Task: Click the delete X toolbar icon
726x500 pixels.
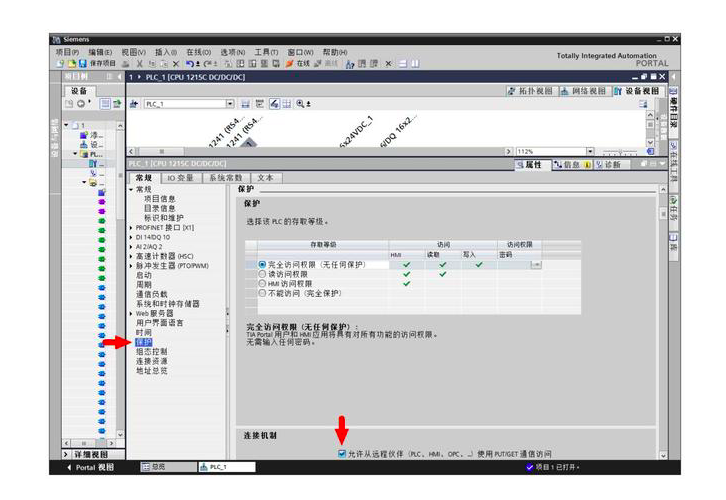Action: pos(175,64)
